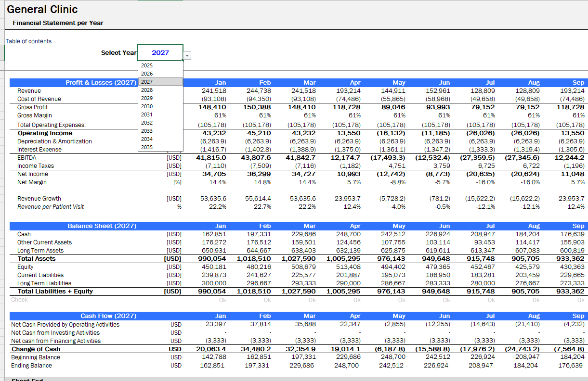Click the Operating Income row label
The height and width of the screenshot is (381, 588).
45,133
